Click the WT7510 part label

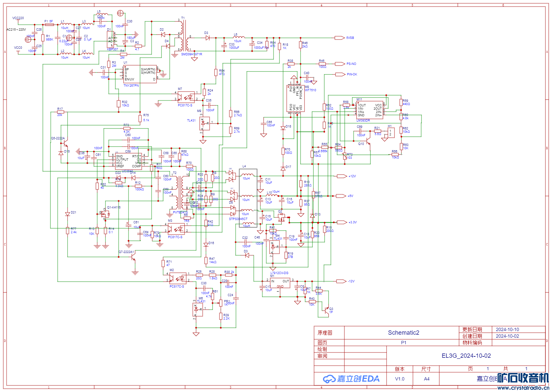pyautogui.click(x=310, y=90)
